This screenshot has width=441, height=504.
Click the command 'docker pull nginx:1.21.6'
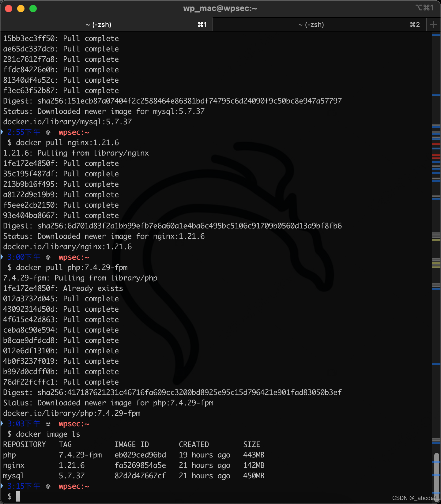coord(67,143)
